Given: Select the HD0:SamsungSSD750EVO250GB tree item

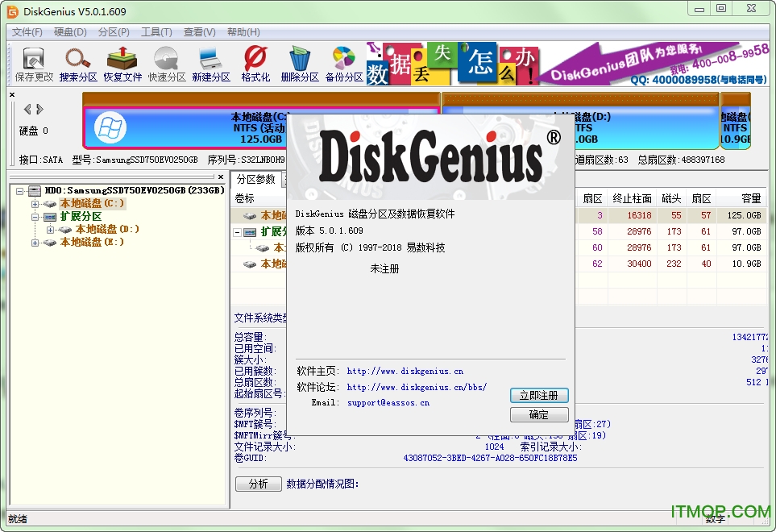Looking at the screenshot, I should point(135,190).
